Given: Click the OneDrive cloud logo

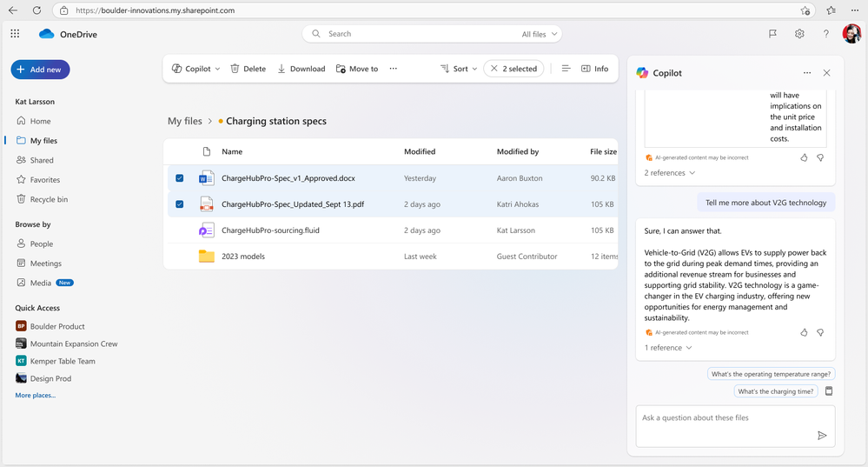Looking at the screenshot, I should point(47,34).
